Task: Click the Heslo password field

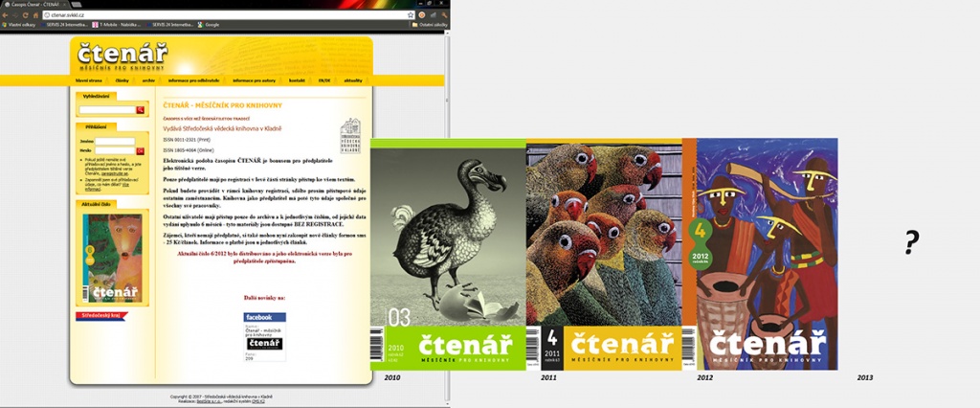Action: pos(115,150)
